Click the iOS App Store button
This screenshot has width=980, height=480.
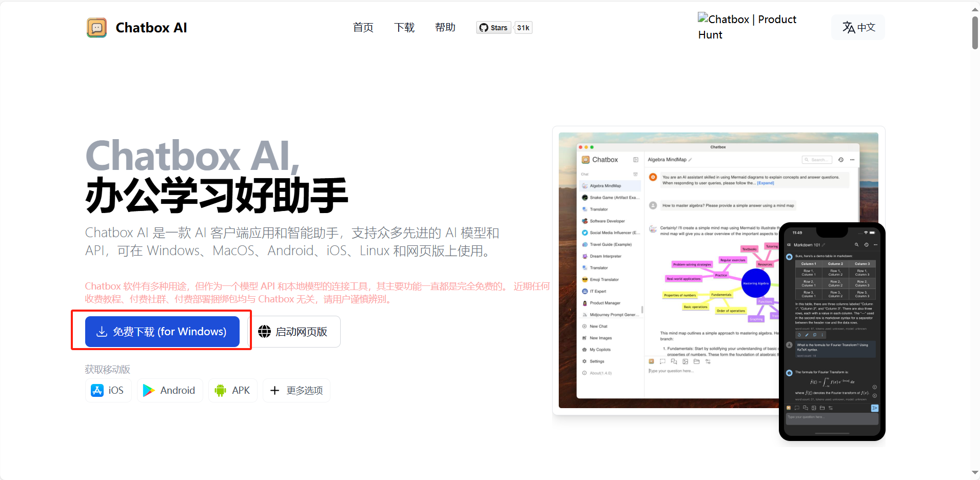108,390
